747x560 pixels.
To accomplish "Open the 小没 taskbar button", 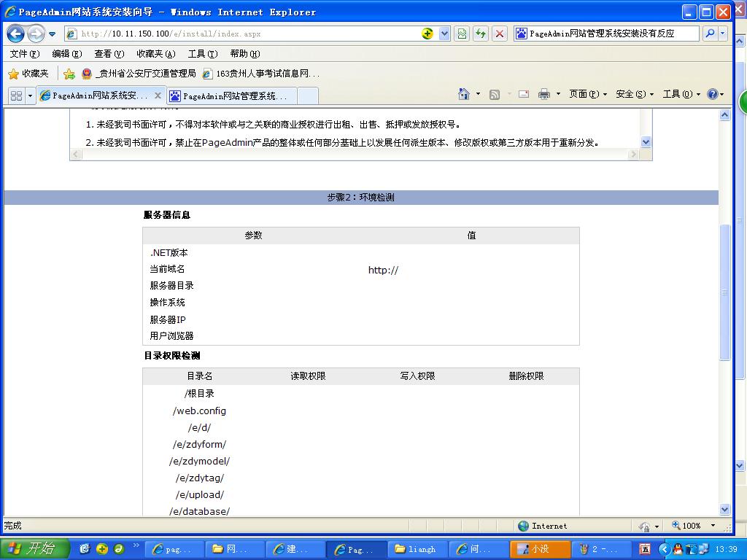I will point(540,549).
